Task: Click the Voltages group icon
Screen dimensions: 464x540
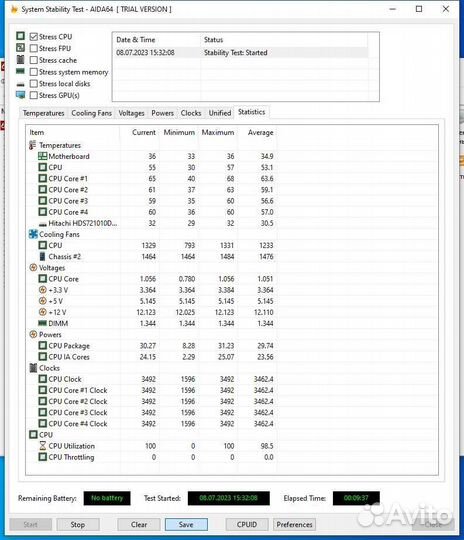Action: pos(33,268)
